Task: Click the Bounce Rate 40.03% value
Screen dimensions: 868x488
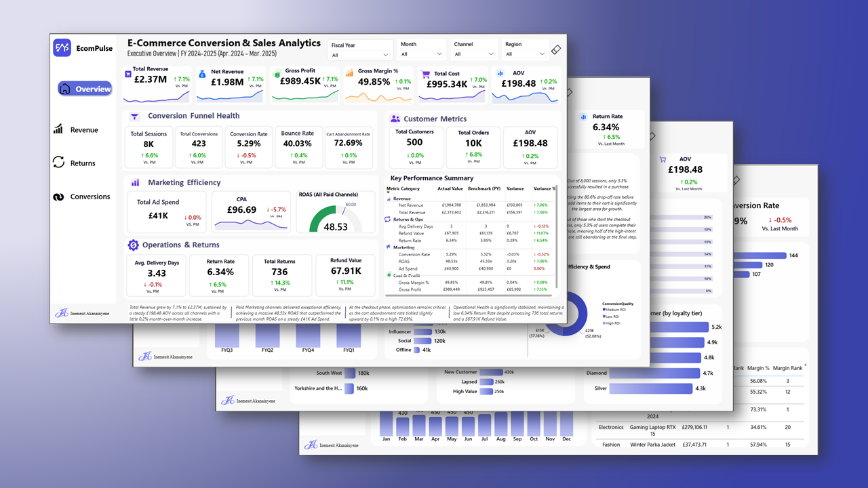Action: coord(298,144)
